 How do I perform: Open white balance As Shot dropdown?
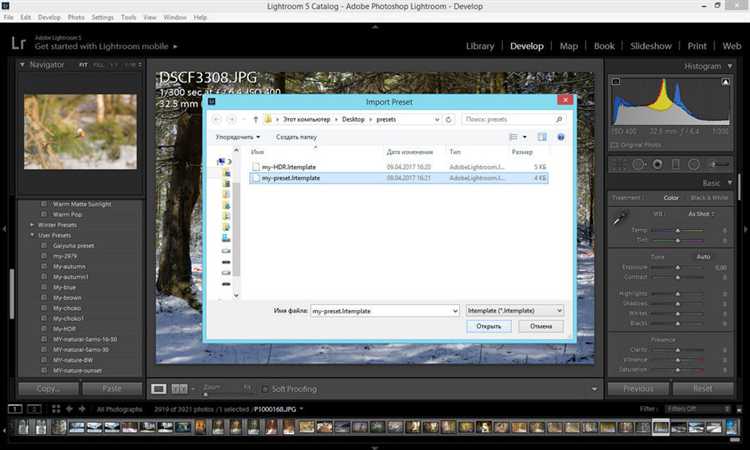tap(701, 214)
